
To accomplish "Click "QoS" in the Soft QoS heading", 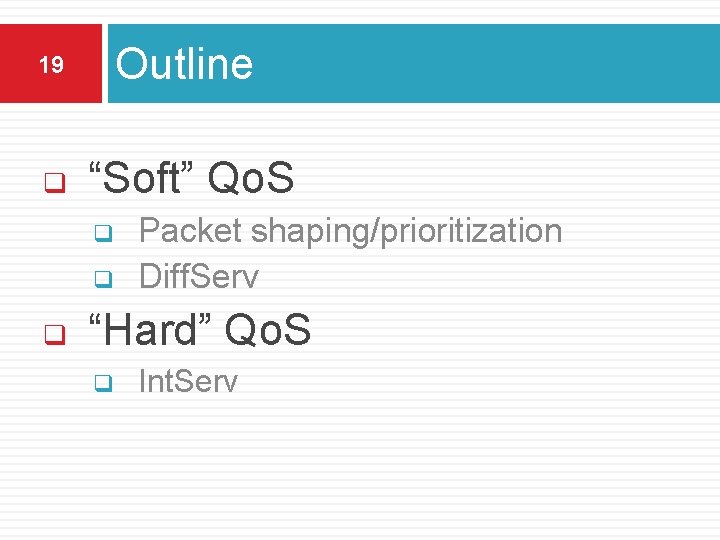I will click(251, 178).
